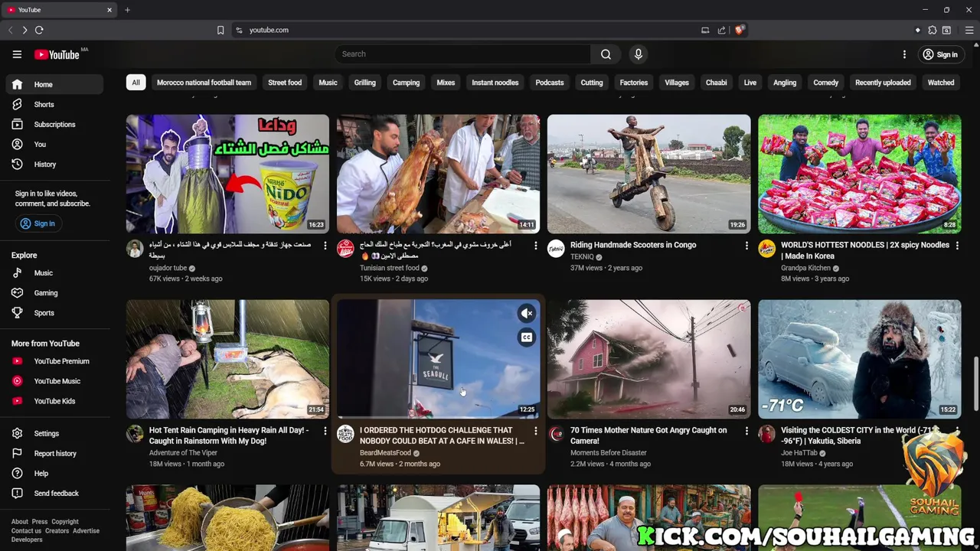Open Grandpa Kitchen channel link
980x551 pixels.
click(x=805, y=268)
